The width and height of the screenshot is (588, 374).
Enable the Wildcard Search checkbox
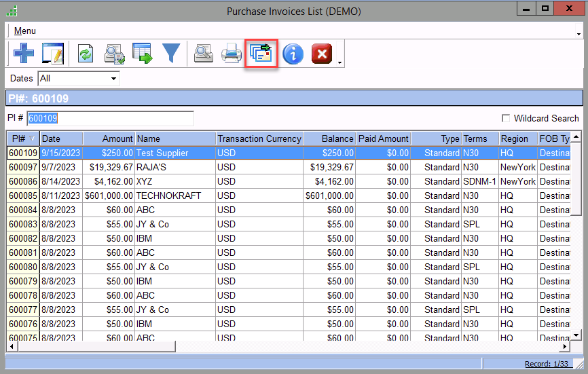[505, 118]
